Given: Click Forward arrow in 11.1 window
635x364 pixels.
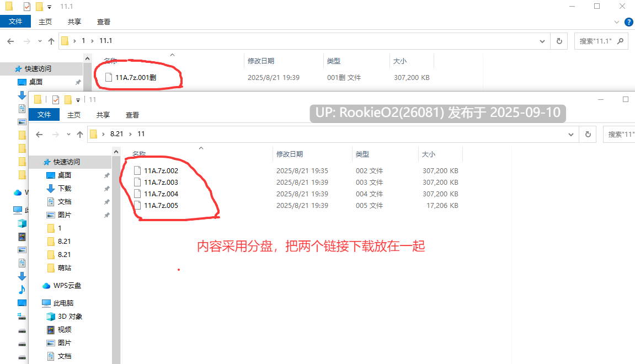Looking at the screenshot, I should coord(26,41).
